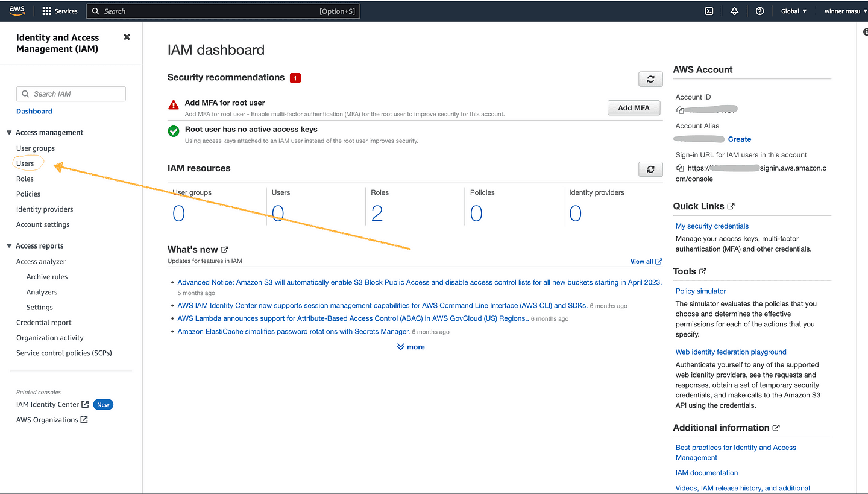Click View all updates link
Image resolution: width=868 pixels, height=494 pixels.
tap(641, 262)
